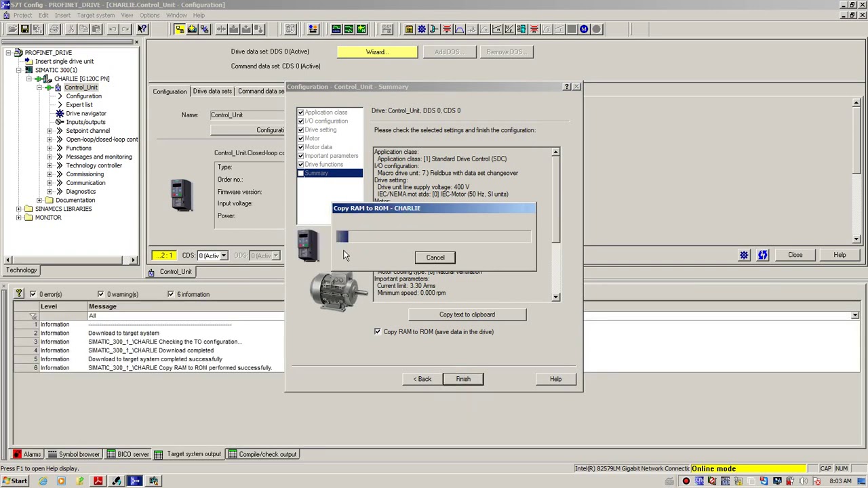This screenshot has height=488, width=868.
Task: Open the Project menu
Action: click(22, 15)
